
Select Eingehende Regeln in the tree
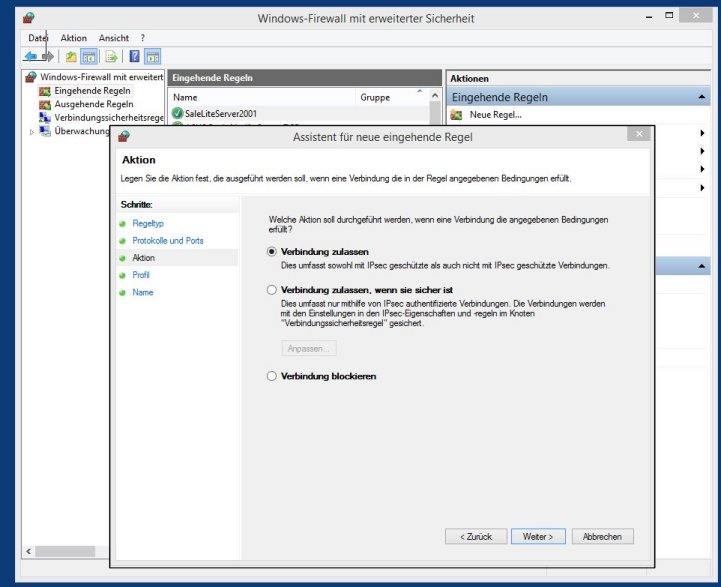coord(92,91)
